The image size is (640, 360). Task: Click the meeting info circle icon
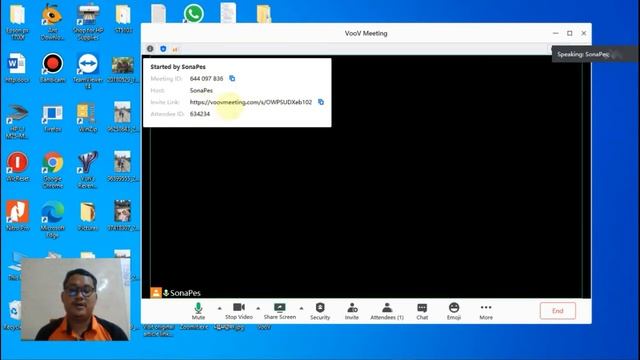150,49
